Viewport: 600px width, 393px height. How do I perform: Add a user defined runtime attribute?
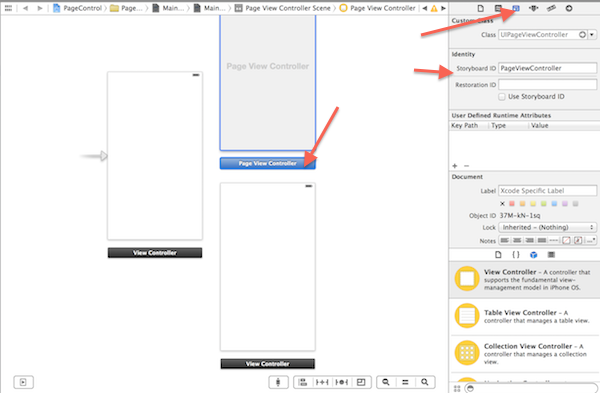tap(455, 166)
